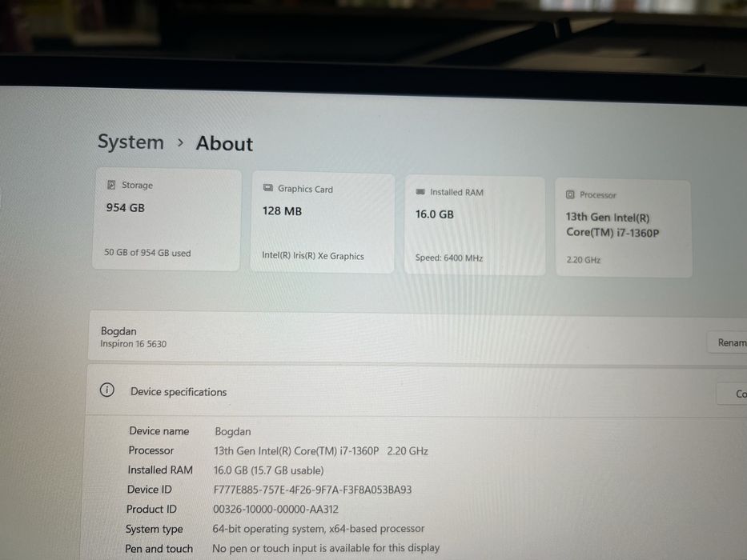Select the 'Speed: 6400 MHz' text
This screenshot has width=747, height=560.
tap(449, 258)
